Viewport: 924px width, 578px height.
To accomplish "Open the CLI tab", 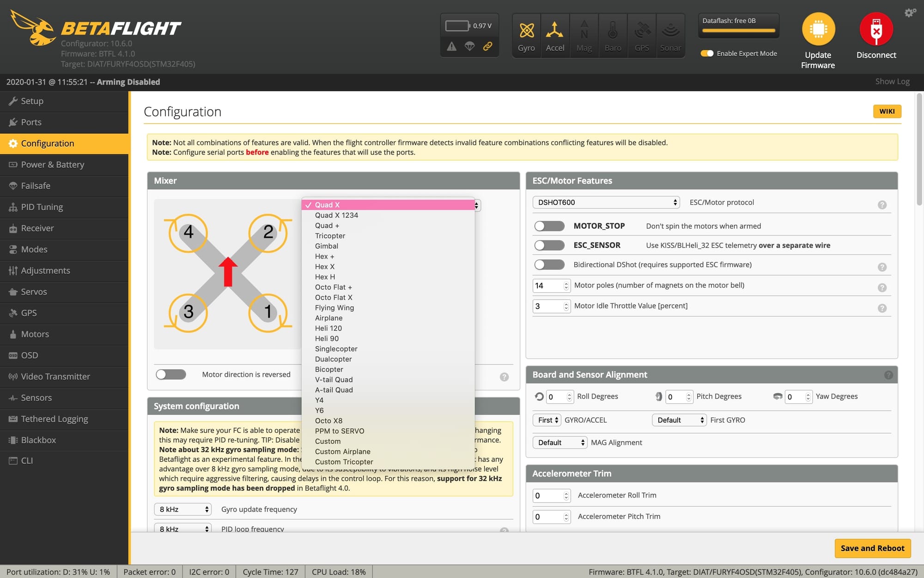I will pos(64,461).
